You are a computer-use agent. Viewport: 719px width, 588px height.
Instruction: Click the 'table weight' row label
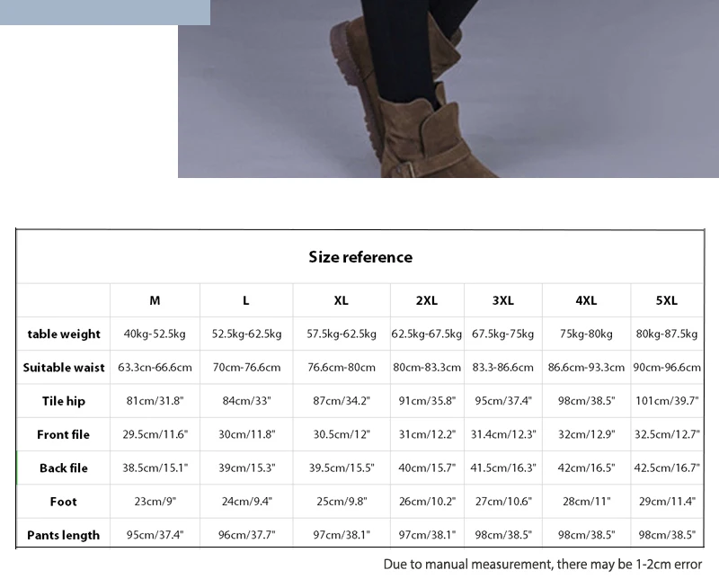point(64,334)
